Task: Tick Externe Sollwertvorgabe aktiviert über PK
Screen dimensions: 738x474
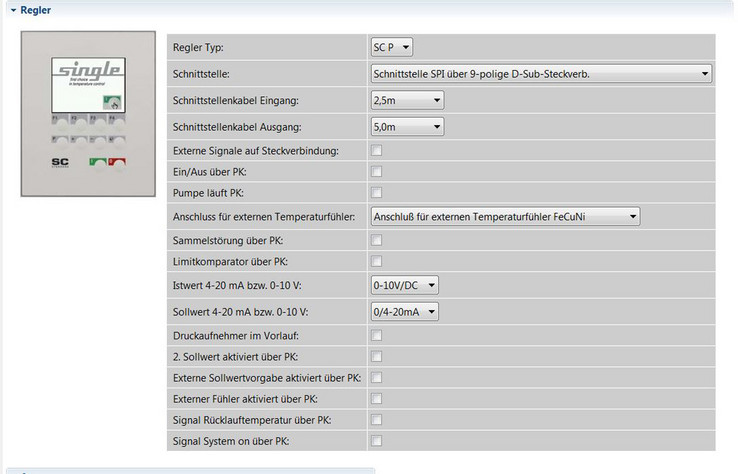Action: point(377,378)
